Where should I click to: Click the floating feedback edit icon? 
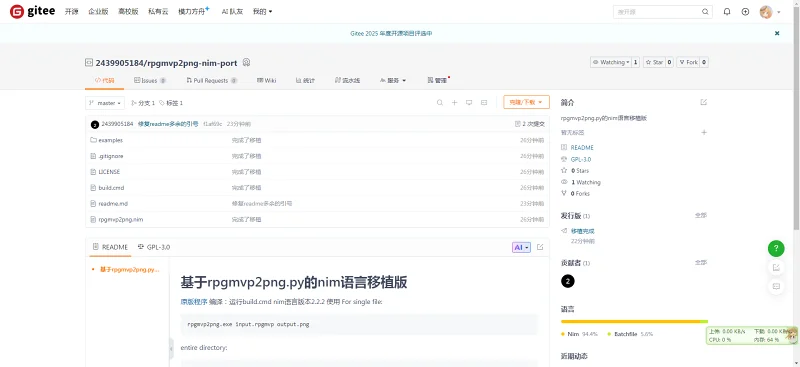tap(776, 267)
